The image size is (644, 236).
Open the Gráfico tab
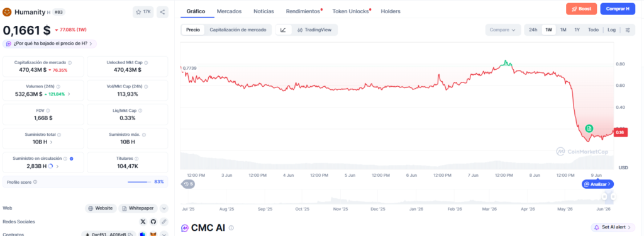pyautogui.click(x=196, y=11)
